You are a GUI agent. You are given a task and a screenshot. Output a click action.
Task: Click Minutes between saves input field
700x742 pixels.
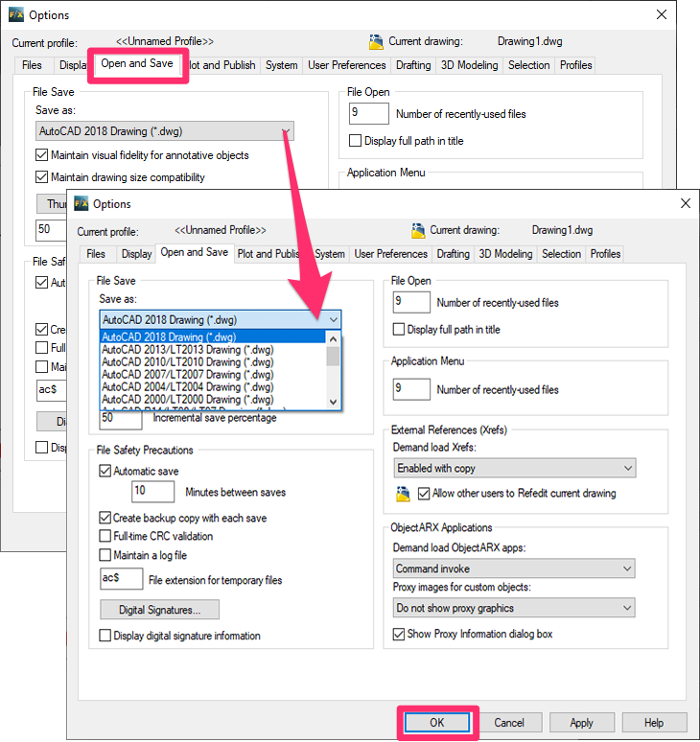(x=152, y=491)
